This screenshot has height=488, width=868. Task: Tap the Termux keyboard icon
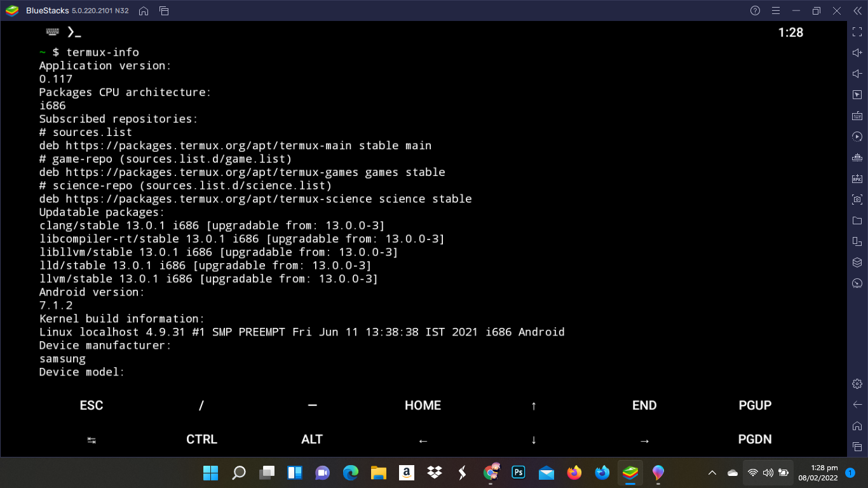(53, 32)
